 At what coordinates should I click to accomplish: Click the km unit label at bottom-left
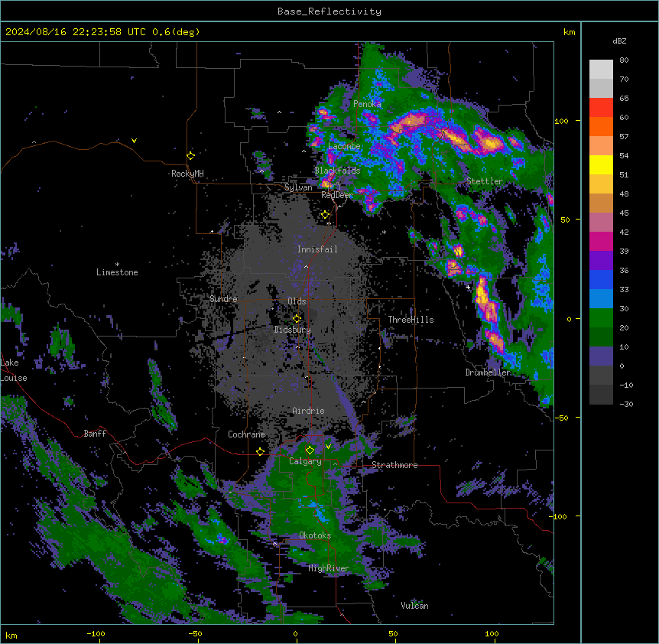11,635
